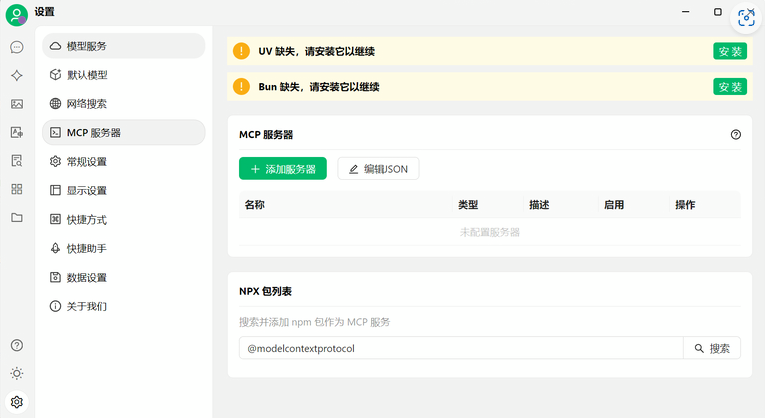Open 快捷方式 settings page
Screen dimensions: 765x418
[x=123, y=219]
